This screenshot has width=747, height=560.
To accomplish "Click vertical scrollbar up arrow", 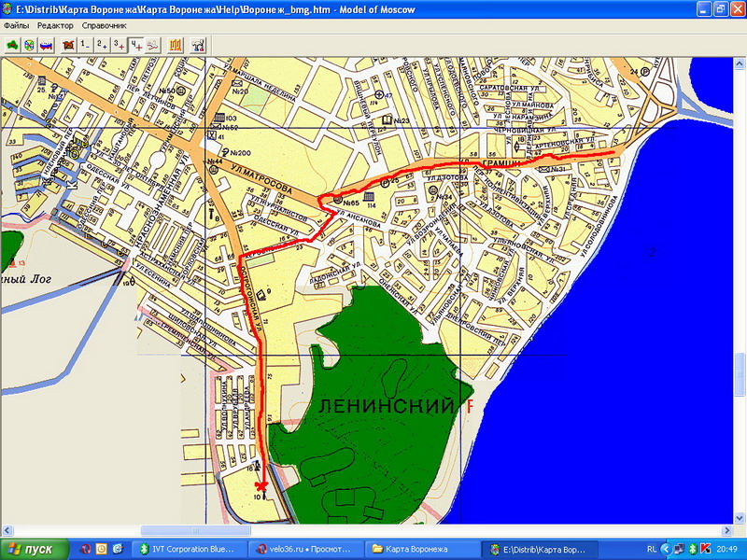I will (x=740, y=63).
